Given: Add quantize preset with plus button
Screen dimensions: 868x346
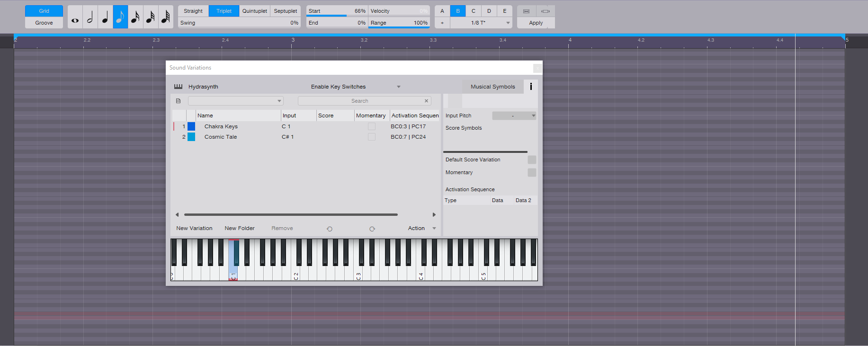Looking at the screenshot, I should (442, 23).
